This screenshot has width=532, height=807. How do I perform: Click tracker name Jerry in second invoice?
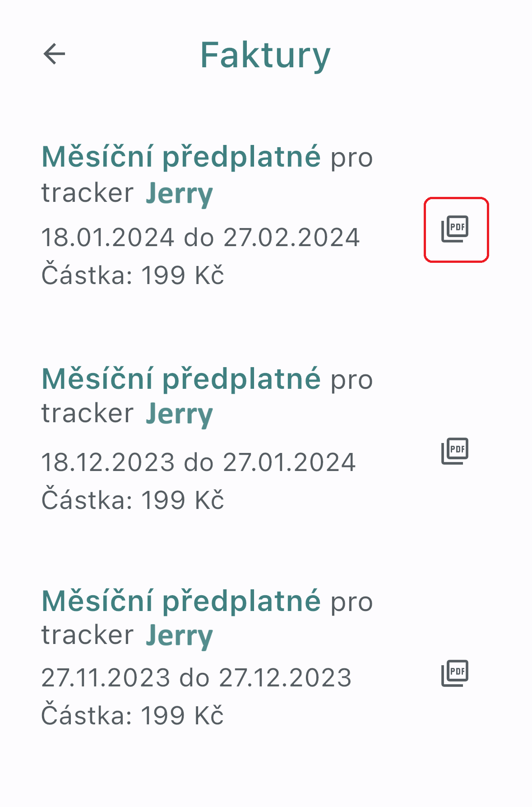(179, 415)
